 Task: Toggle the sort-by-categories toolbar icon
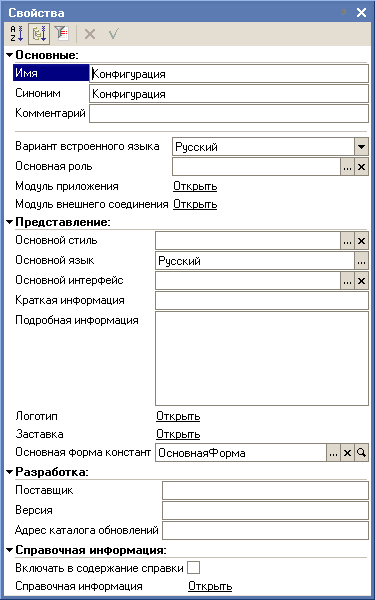click(39, 34)
